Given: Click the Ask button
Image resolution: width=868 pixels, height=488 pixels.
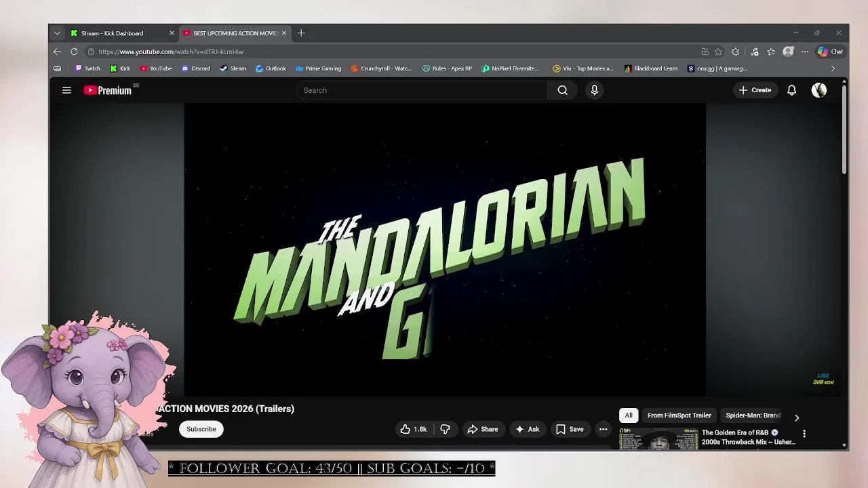Looking at the screenshot, I should tap(528, 429).
